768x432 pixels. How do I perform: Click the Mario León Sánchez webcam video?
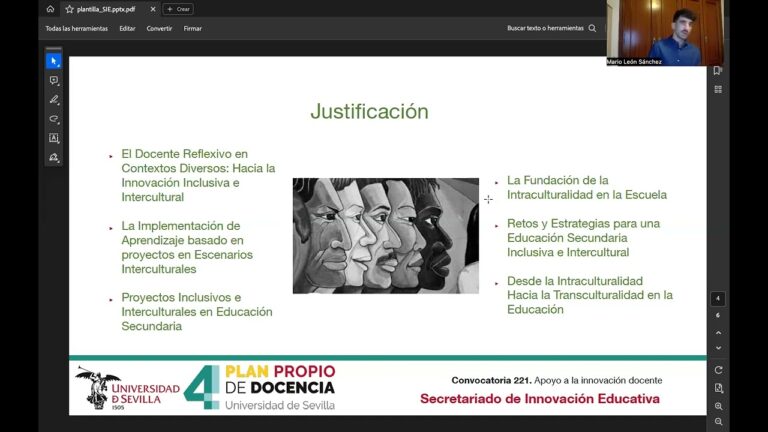pos(665,32)
